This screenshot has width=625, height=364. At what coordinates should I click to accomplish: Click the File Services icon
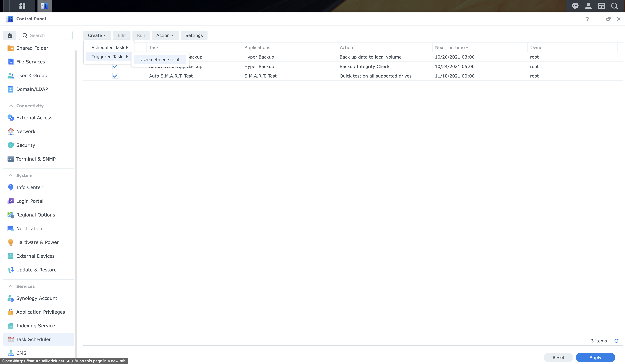[x=11, y=61]
